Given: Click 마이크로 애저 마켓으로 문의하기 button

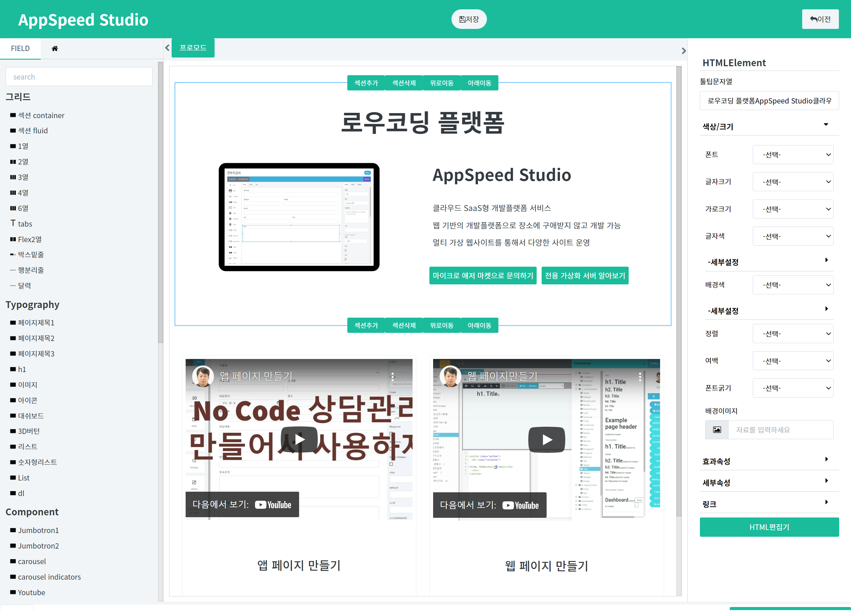Looking at the screenshot, I should pos(483,276).
